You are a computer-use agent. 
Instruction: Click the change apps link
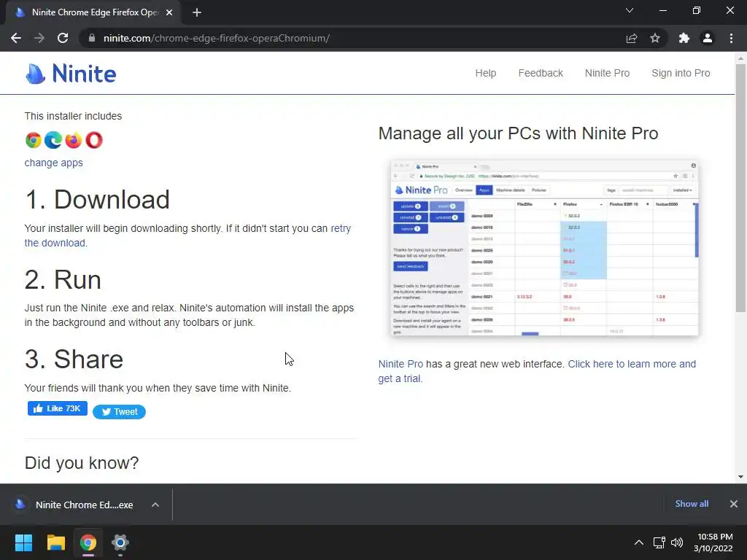(x=54, y=163)
